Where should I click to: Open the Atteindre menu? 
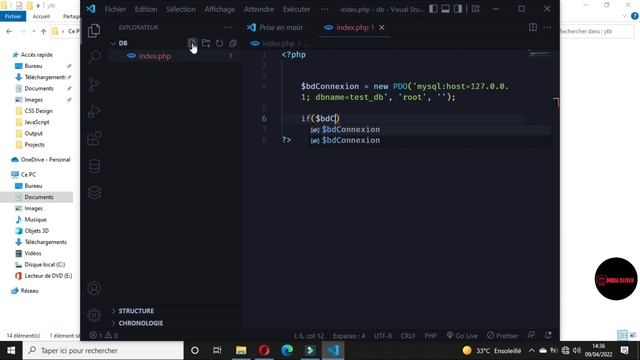tap(259, 9)
